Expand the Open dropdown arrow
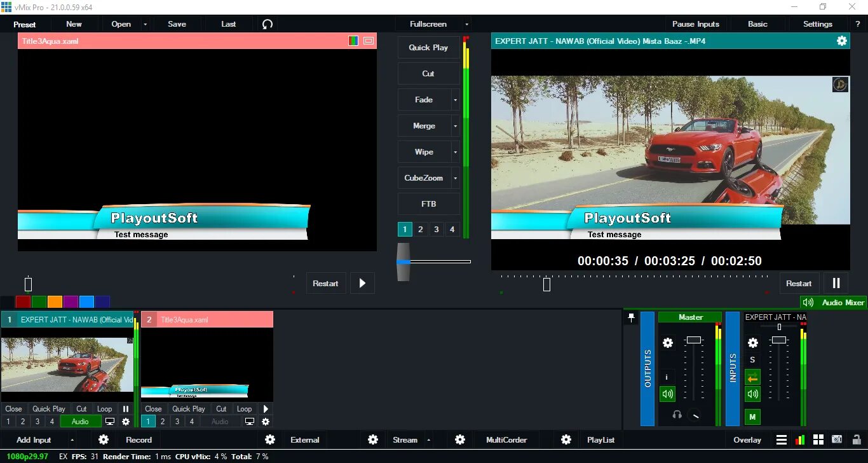868x463 pixels. 145,24
